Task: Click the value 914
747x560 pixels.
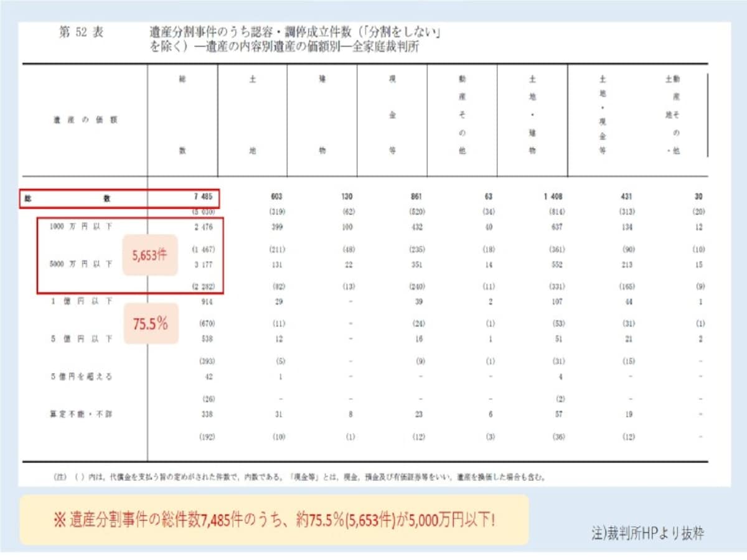Action: coord(207,302)
